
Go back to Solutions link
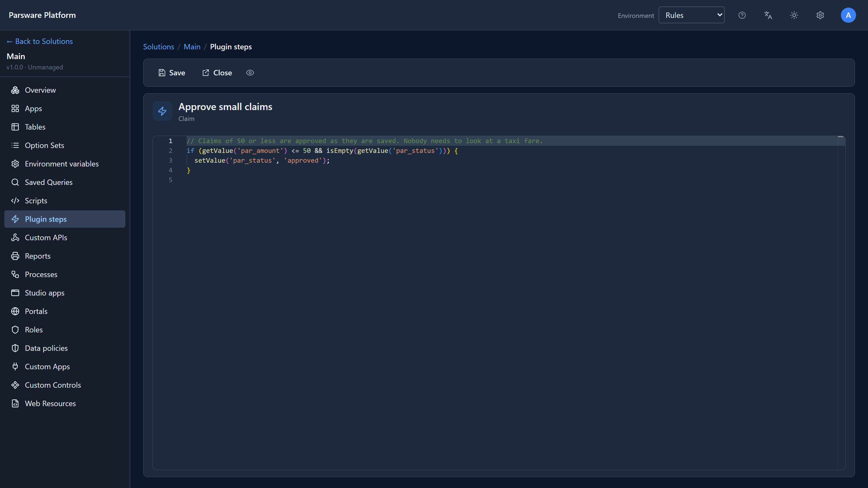(40, 41)
